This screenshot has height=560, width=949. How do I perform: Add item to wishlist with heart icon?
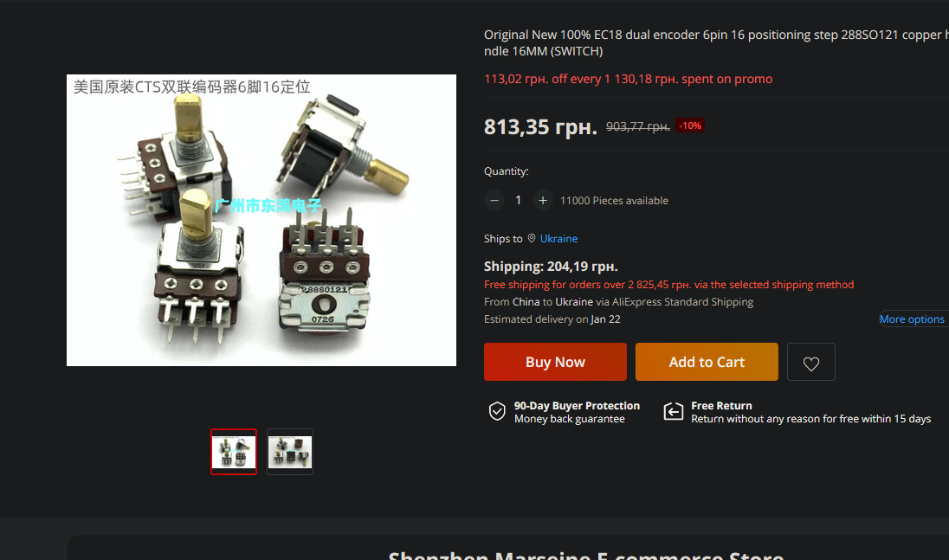pos(811,363)
